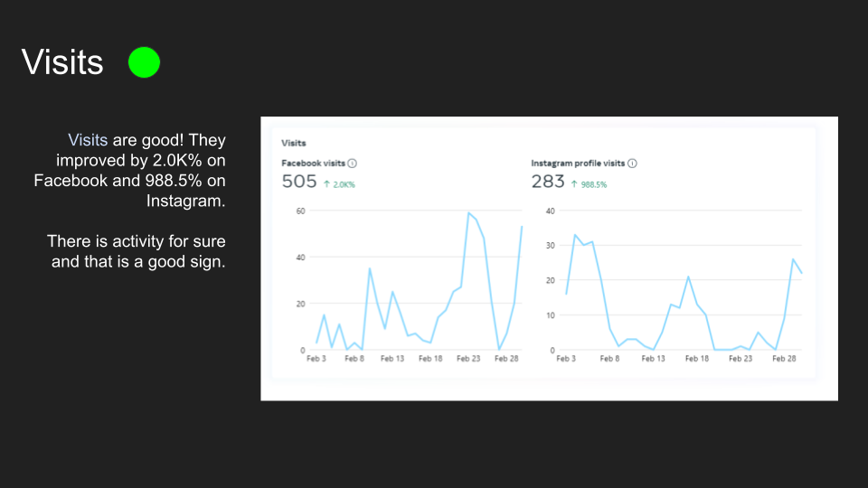Viewport: 868px width, 488px height.
Task: Select the large Visits slide title
Action: pyautogui.click(x=62, y=62)
